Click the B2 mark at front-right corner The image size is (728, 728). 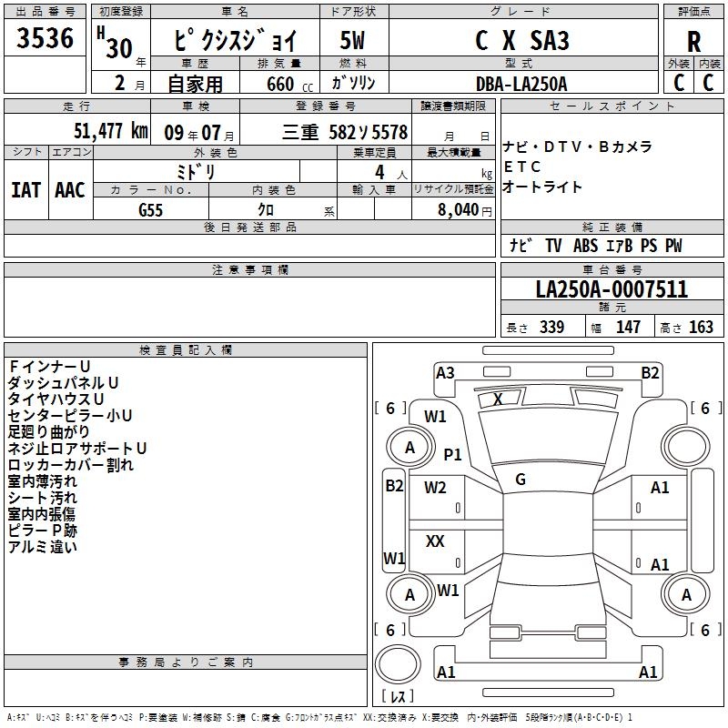(x=650, y=372)
